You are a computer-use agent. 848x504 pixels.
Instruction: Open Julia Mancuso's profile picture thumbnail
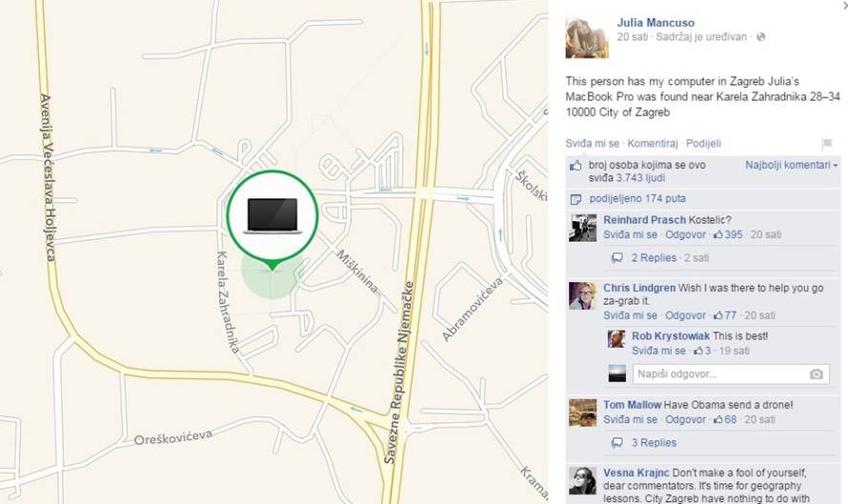click(587, 37)
